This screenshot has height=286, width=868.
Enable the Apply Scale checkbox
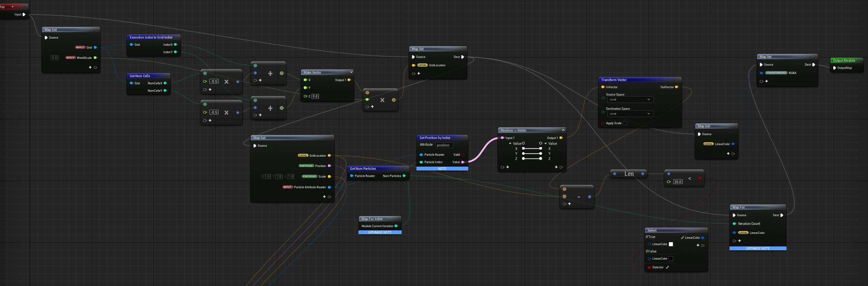tap(625, 123)
